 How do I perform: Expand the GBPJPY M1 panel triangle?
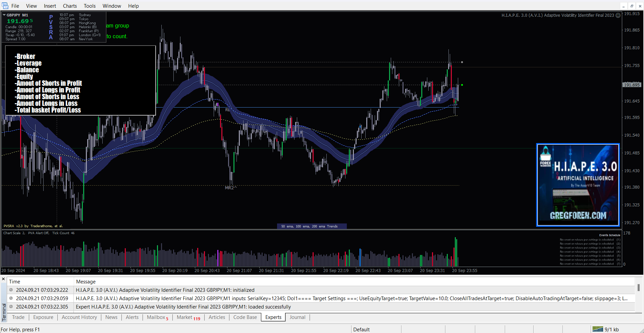pos(4,15)
